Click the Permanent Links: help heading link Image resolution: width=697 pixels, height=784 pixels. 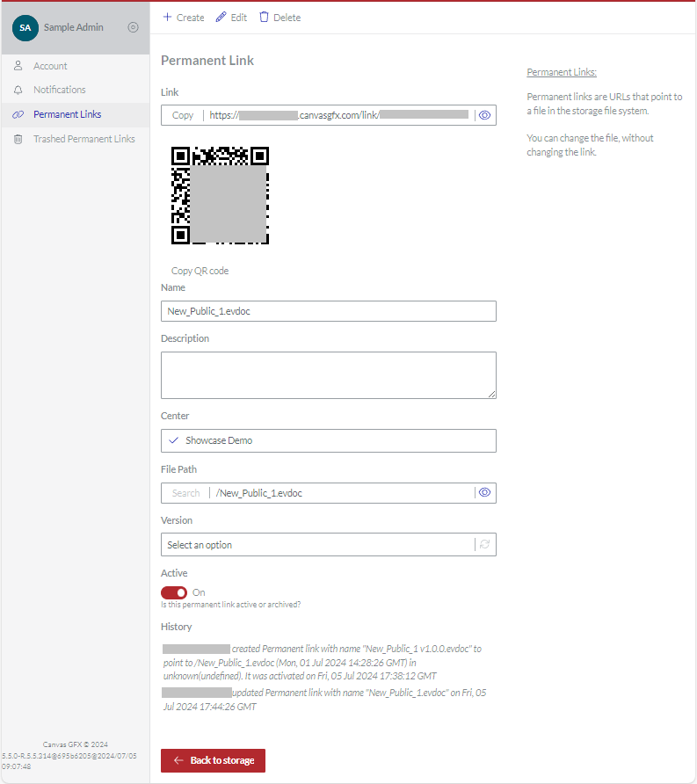pyautogui.click(x=562, y=72)
